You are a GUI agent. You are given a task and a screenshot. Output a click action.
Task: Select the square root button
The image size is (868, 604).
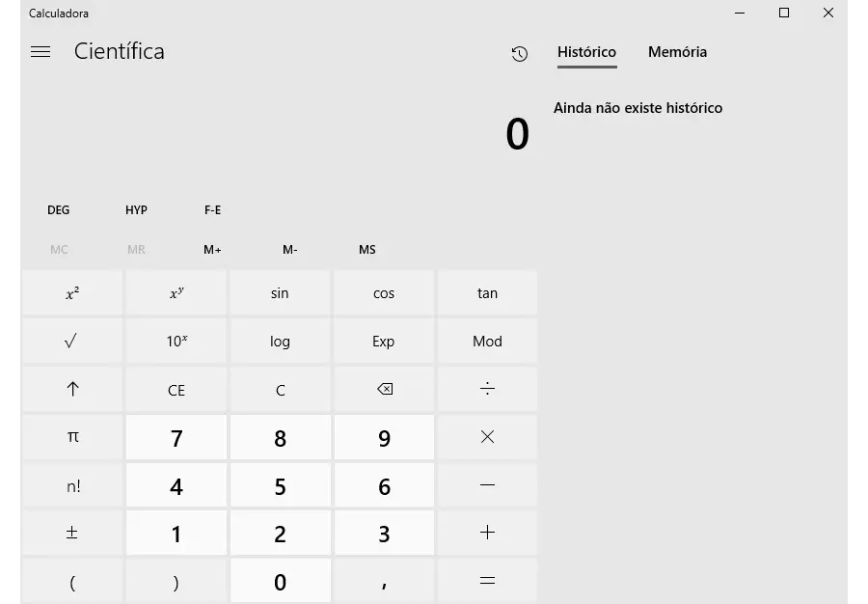[72, 341]
